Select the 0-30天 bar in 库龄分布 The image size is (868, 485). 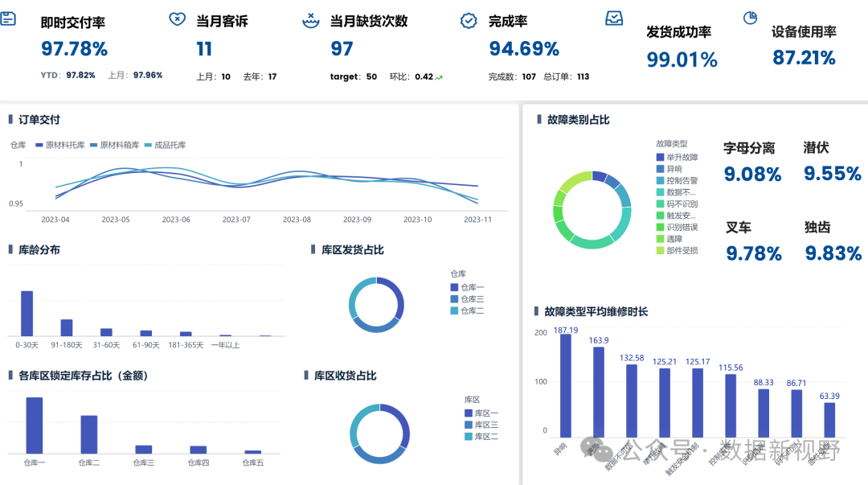(27, 314)
